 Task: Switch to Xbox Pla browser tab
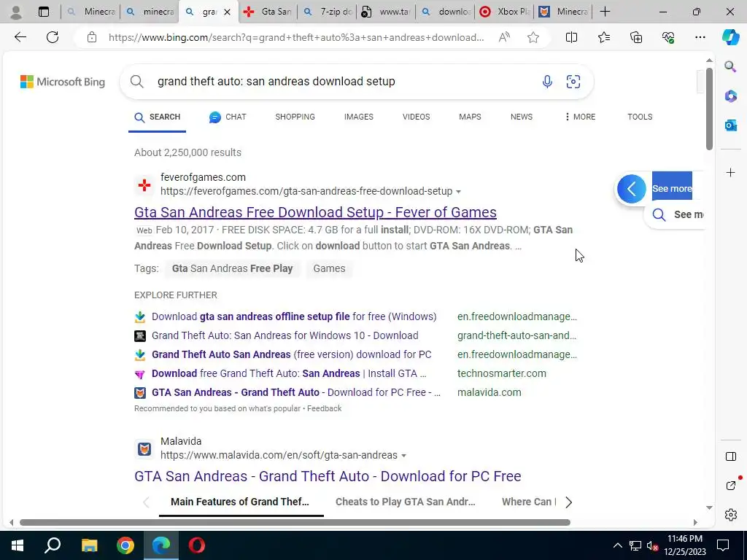coord(504,12)
